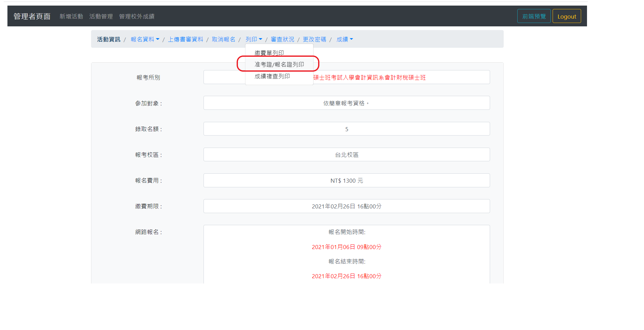
Task: Select 准考證/報名證列印 menu entry
Action: click(279, 64)
